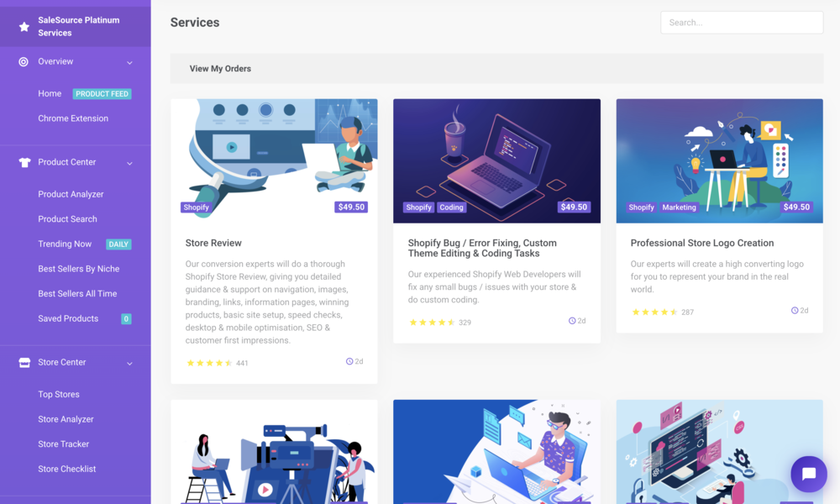Image resolution: width=840 pixels, height=504 pixels.
Task: Click the Store Center storefront icon
Action: (x=24, y=363)
